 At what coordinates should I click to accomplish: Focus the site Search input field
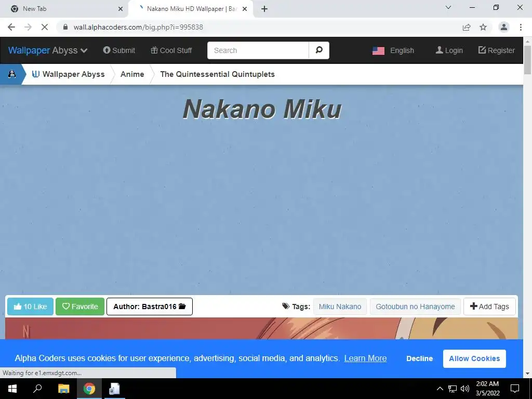point(258,50)
